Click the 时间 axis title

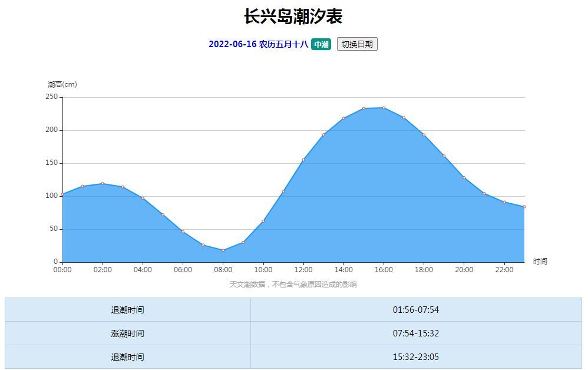click(x=540, y=261)
